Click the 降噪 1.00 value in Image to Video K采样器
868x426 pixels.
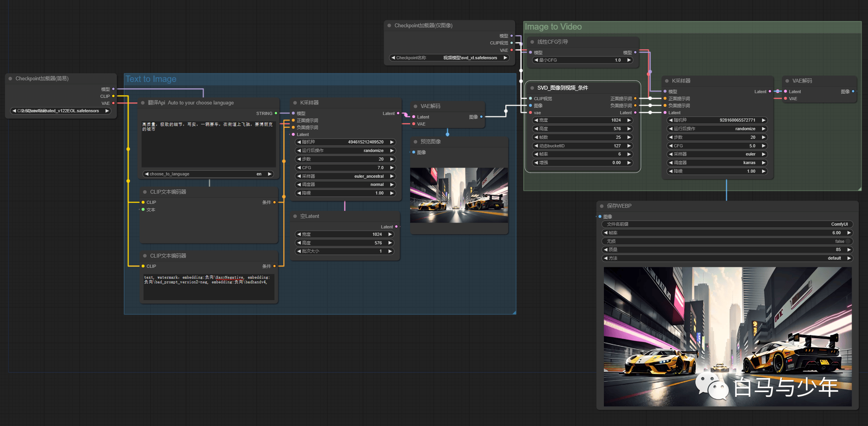[x=717, y=171]
